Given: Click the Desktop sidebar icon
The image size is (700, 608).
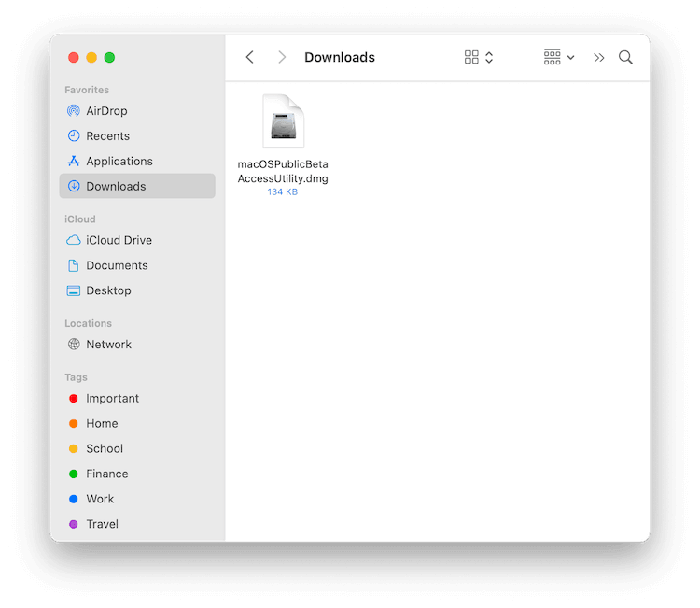Looking at the screenshot, I should [x=74, y=290].
